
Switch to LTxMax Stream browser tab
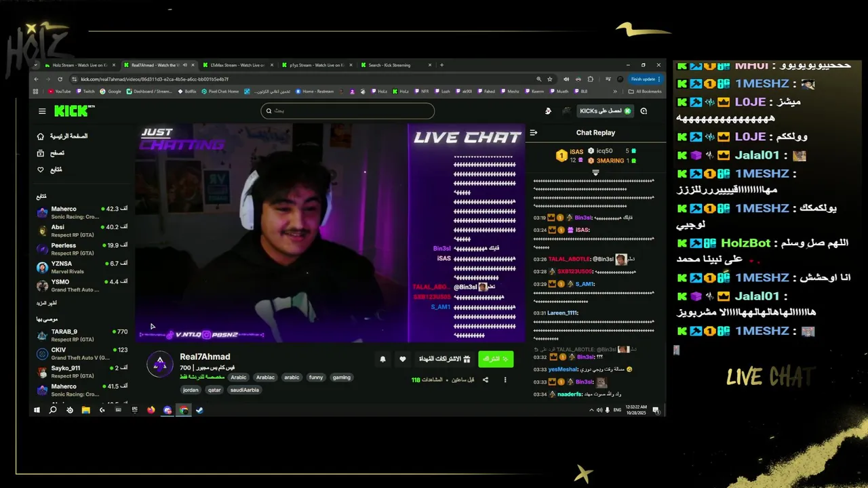(237, 65)
